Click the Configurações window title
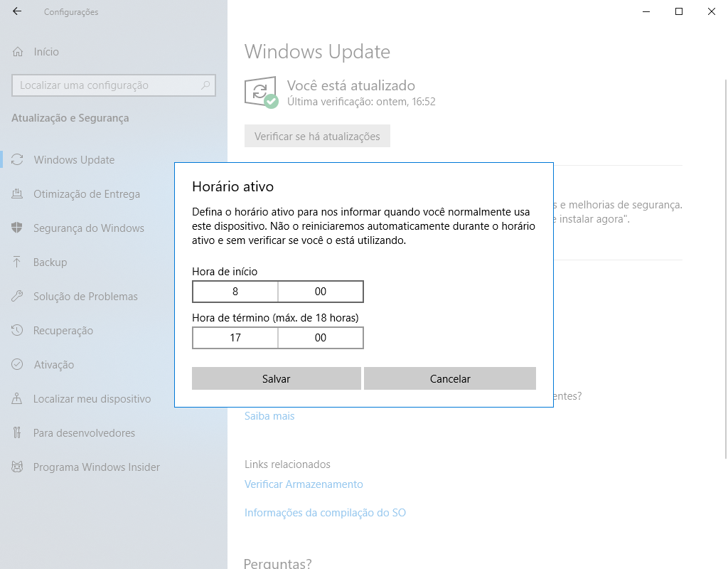This screenshot has width=728, height=569. coord(71,12)
